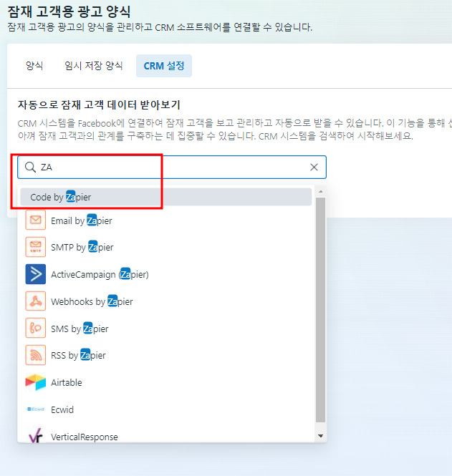Click heading 자동으로 잠재 고객 데이터 받아보기
This screenshot has height=476, width=452.
click(x=99, y=105)
